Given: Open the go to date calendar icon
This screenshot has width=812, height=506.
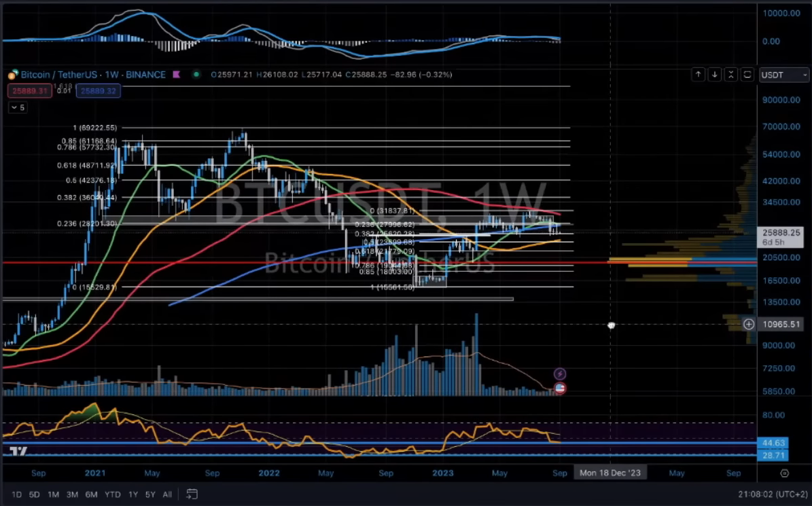Looking at the screenshot, I should [192, 494].
